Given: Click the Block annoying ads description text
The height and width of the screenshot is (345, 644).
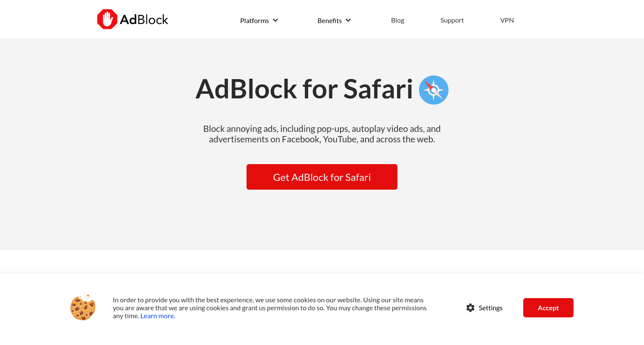Looking at the screenshot, I should click(322, 134).
